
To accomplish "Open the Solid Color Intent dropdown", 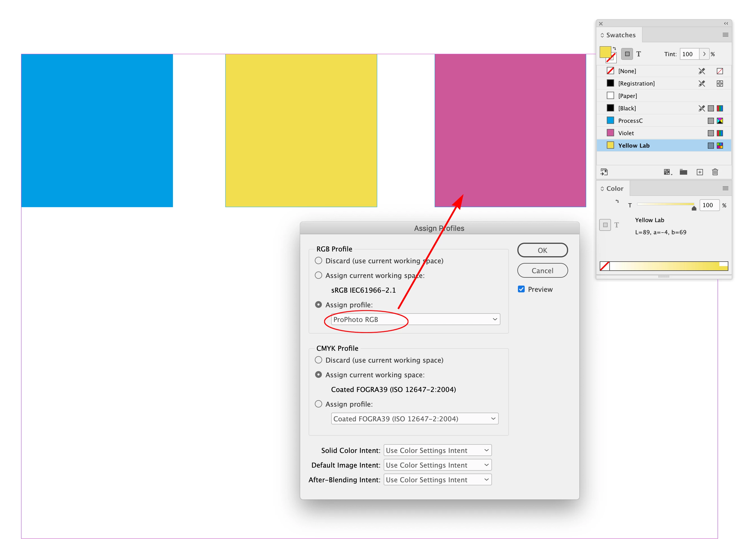I will tap(437, 450).
